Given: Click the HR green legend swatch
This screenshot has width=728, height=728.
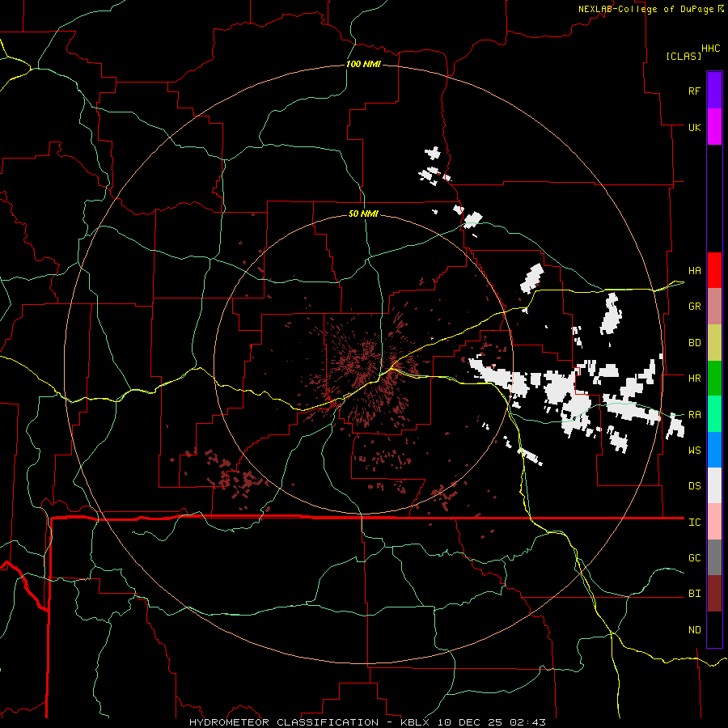Looking at the screenshot, I should (714, 379).
